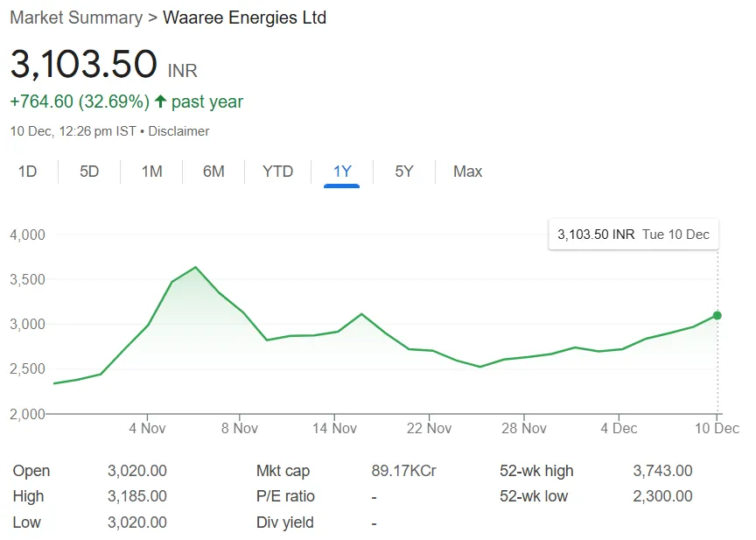This screenshot has width=756, height=540.
Task: Click the Div yield label
Action: coord(285,522)
